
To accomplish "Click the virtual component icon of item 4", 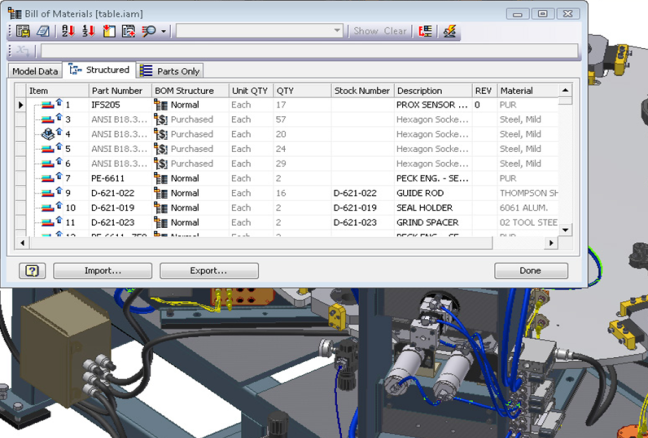I will [48, 134].
